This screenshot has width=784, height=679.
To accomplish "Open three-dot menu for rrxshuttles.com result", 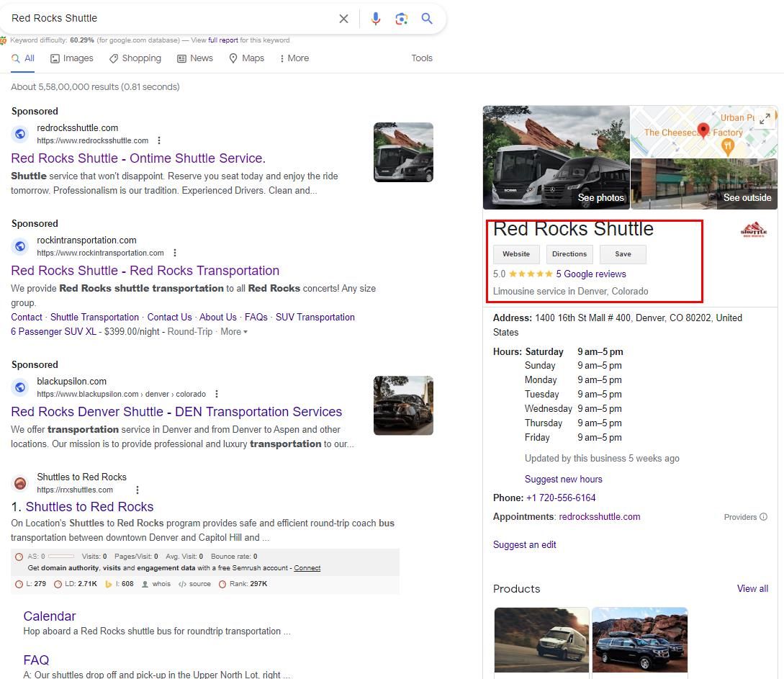I will (137, 490).
